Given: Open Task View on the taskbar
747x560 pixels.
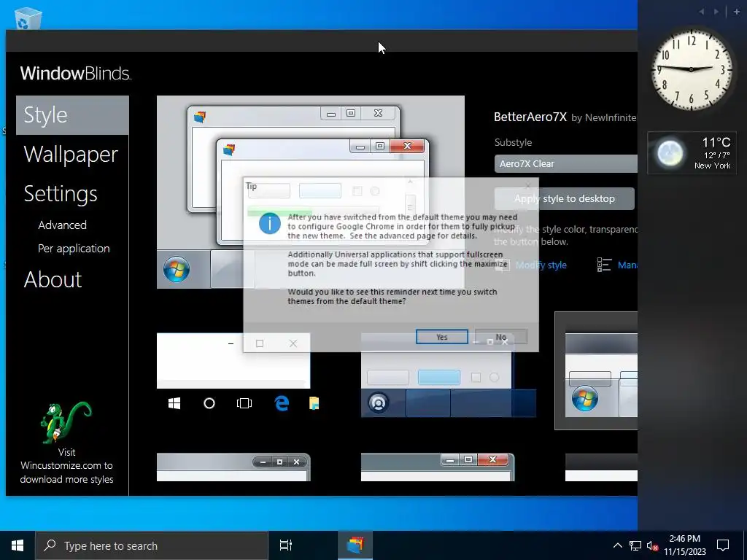Looking at the screenshot, I should pyautogui.click(x=286, y=545).
